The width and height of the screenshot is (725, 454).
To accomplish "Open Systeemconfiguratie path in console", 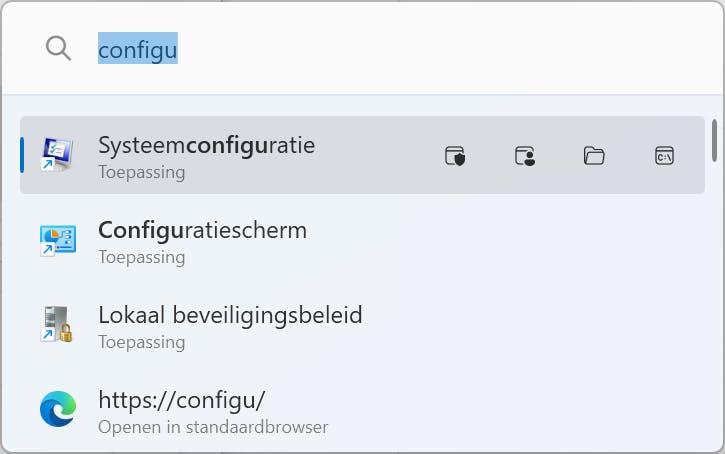I will (x=664, y=155).
